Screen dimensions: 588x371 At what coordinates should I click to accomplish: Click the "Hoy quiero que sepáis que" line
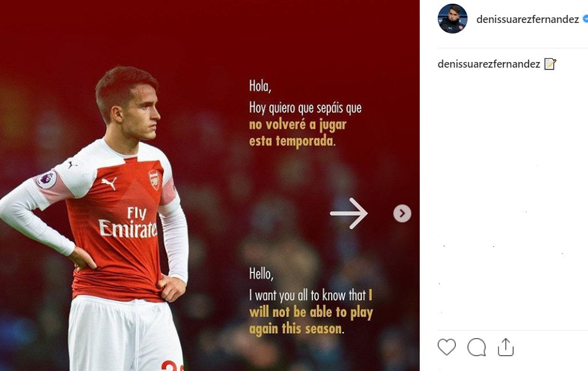click(x=305, y=108)
